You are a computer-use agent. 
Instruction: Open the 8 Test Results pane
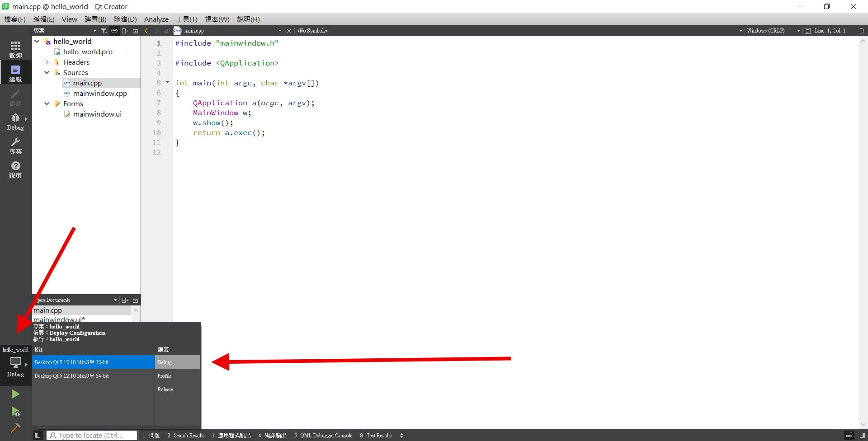376,436
